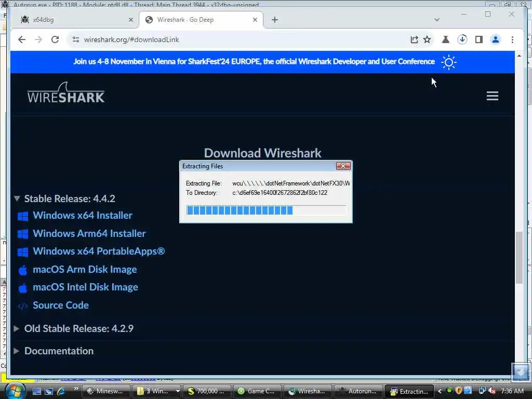Close the Extracting Files dialog
Image resolution: width=532 pixels, height=399 pixels.
343,166
